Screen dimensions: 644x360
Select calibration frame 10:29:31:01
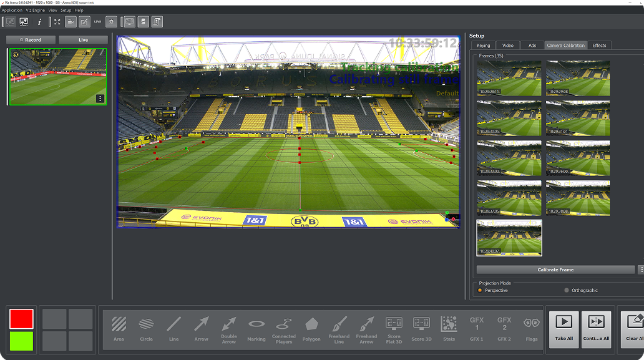tap(578, 118)
